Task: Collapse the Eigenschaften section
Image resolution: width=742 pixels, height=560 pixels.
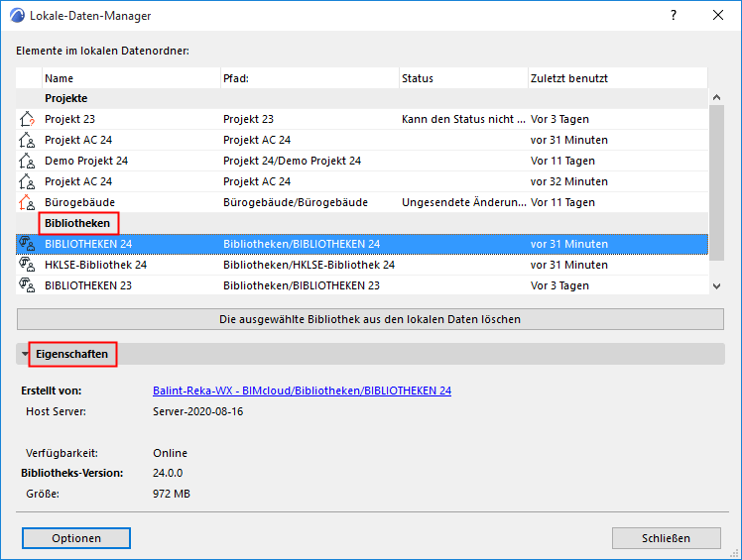Action: 26,354
